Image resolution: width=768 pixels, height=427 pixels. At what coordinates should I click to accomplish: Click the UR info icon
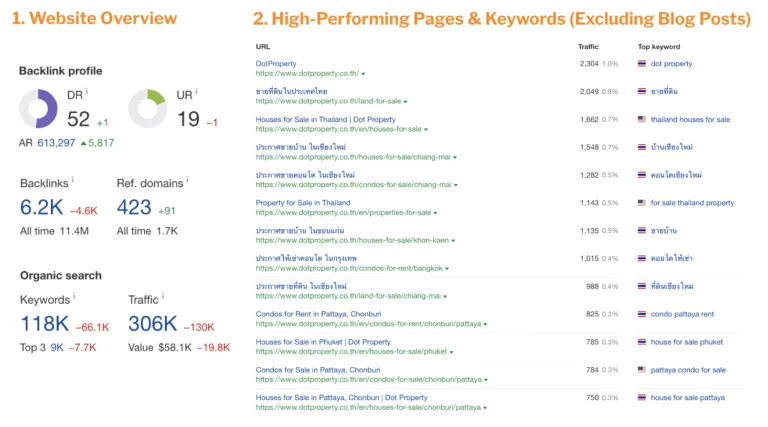coord(196,92)
